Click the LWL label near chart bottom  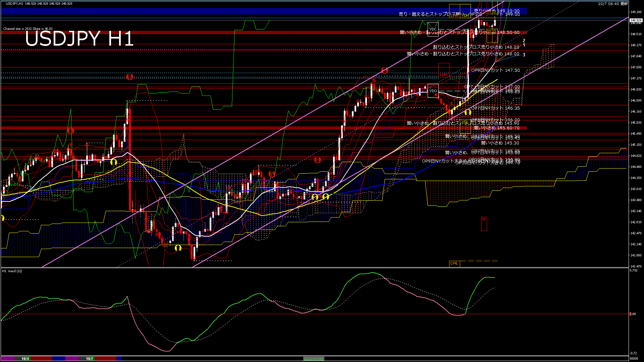point(454,263)
